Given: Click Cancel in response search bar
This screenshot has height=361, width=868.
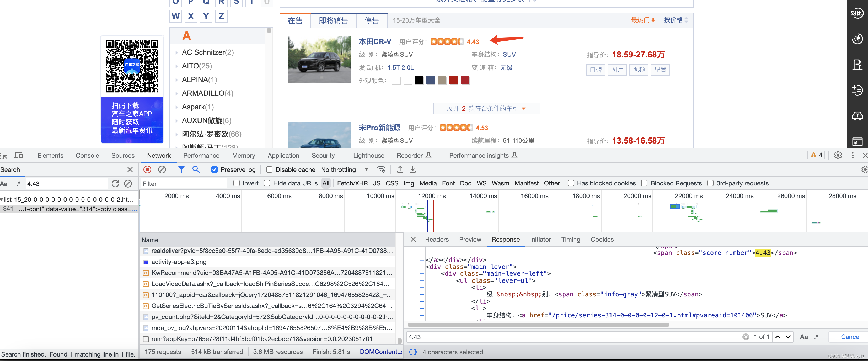Looking at the screenshot, I should (850, 337).
